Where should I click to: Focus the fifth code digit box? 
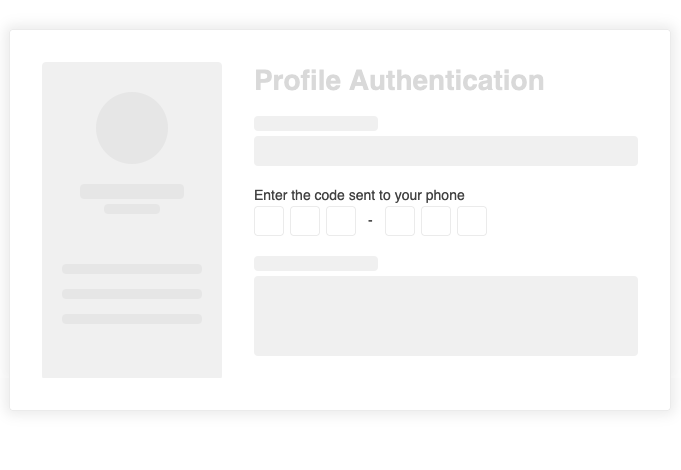point(436,221)
